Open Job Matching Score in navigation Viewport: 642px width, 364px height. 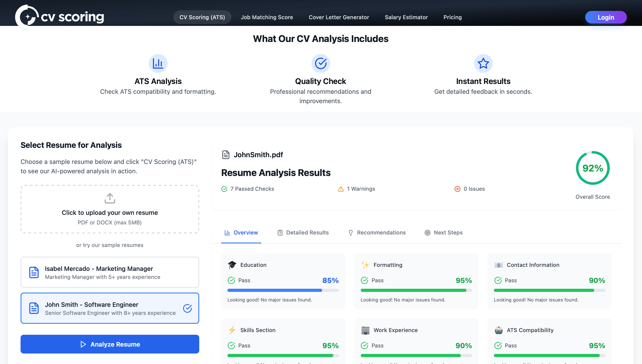point(267,17)
